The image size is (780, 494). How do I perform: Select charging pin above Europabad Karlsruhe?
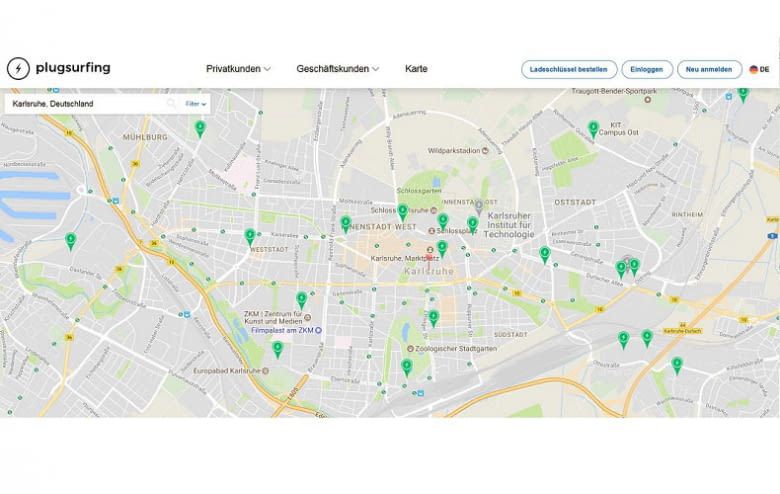point(278,350)
